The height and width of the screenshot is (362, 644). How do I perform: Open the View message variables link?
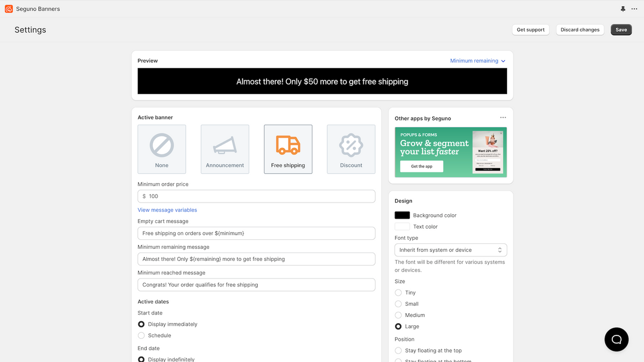point(168,210)
